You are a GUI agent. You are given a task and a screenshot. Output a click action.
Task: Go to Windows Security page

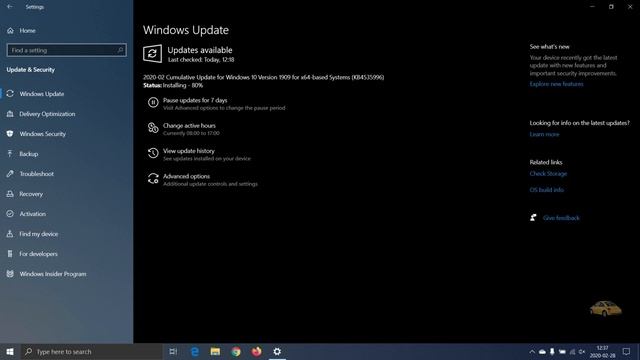pos(42,134)
